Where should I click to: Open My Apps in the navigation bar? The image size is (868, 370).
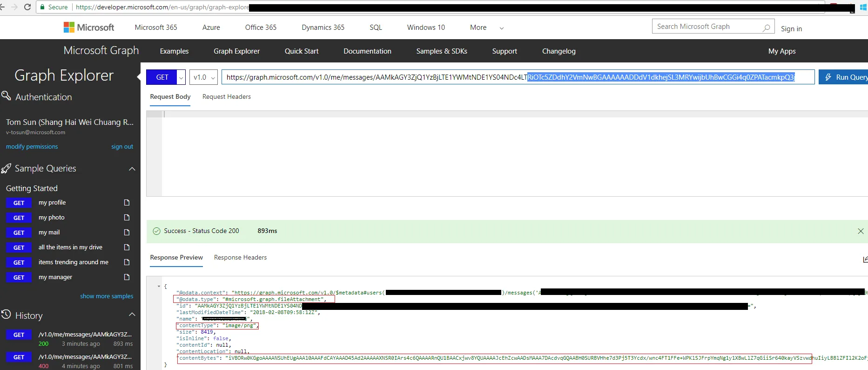(782, 51)
